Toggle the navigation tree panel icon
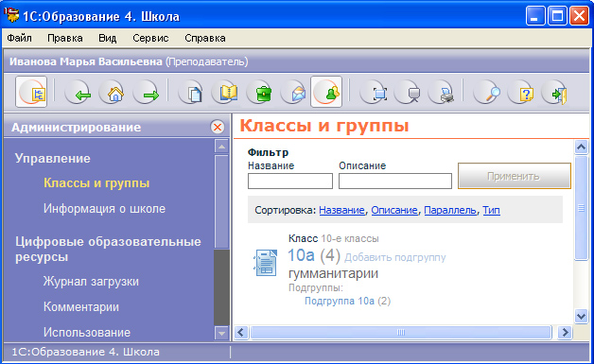 31,92
